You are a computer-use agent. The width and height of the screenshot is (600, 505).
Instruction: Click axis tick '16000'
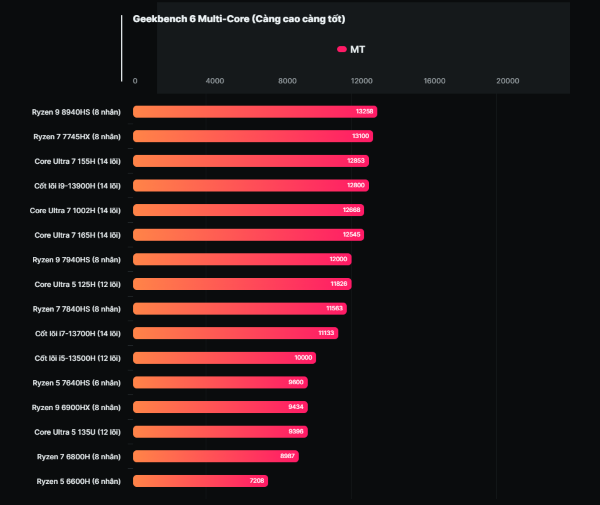click(434, 81)
